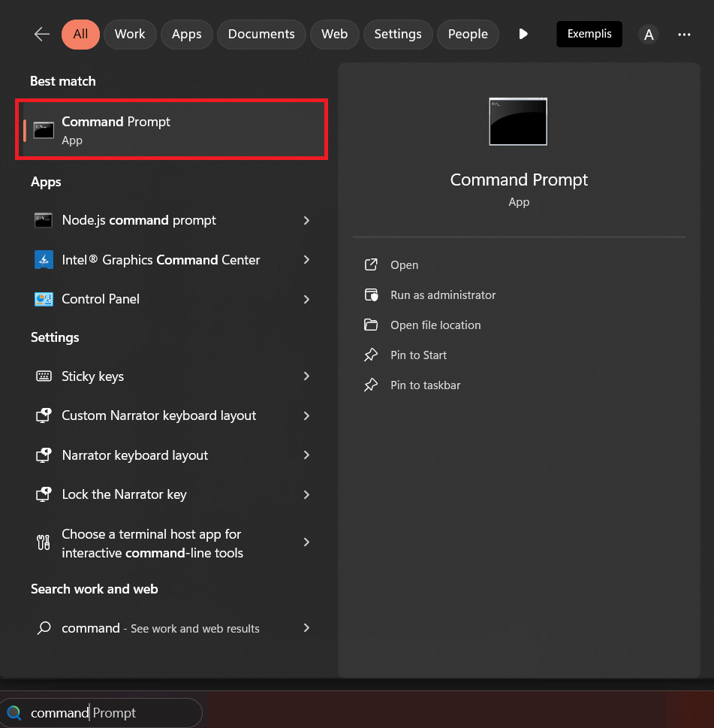Open the account avatar labeled A
Image resolution: width=714 pixels, height=728 pixels.
649,35
